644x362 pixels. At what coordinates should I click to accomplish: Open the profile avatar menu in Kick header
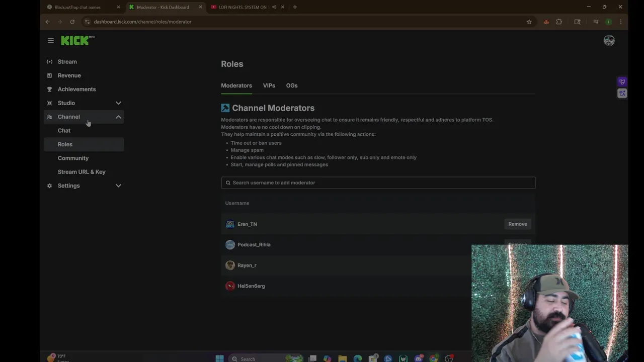tap(609, 41)
